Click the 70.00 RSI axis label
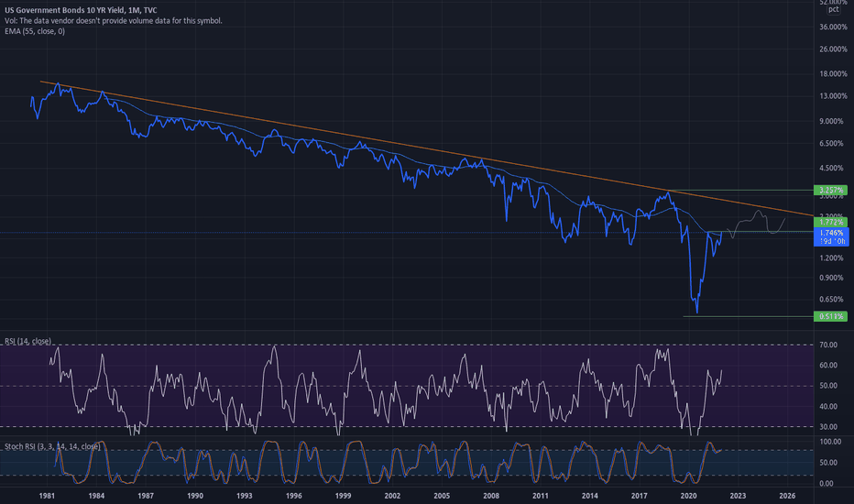Viewport: 854px width, 504px height. (828, 345)
